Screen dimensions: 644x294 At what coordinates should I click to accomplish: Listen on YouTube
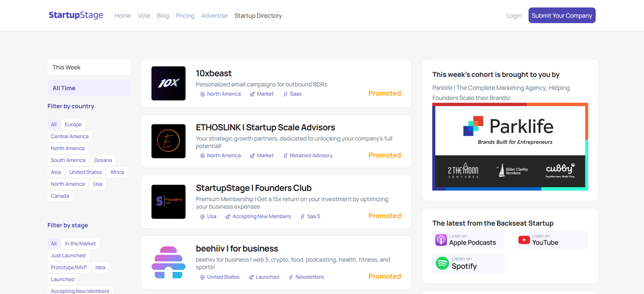click(x=551, y=240)
